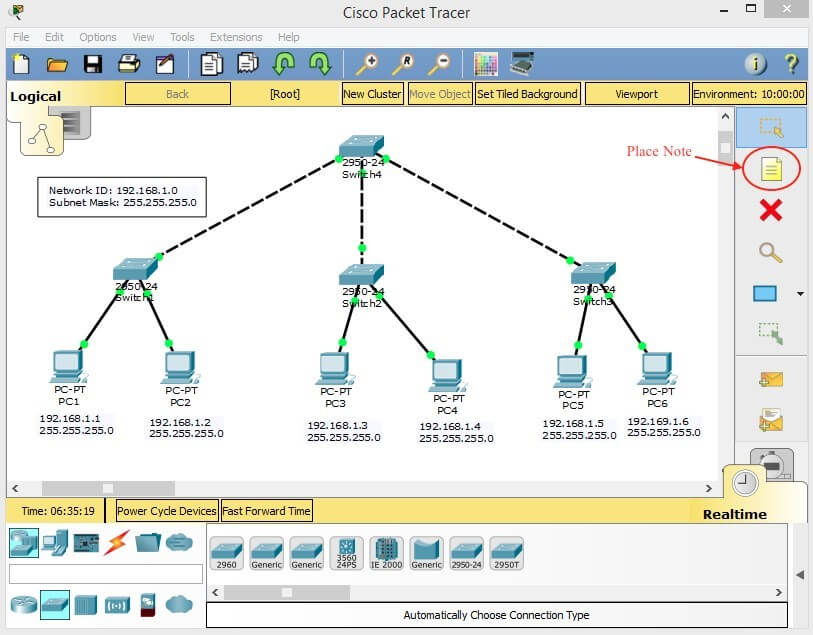
Task: Open the Custom Devices Dialog icon
Action: coord(522,63)
